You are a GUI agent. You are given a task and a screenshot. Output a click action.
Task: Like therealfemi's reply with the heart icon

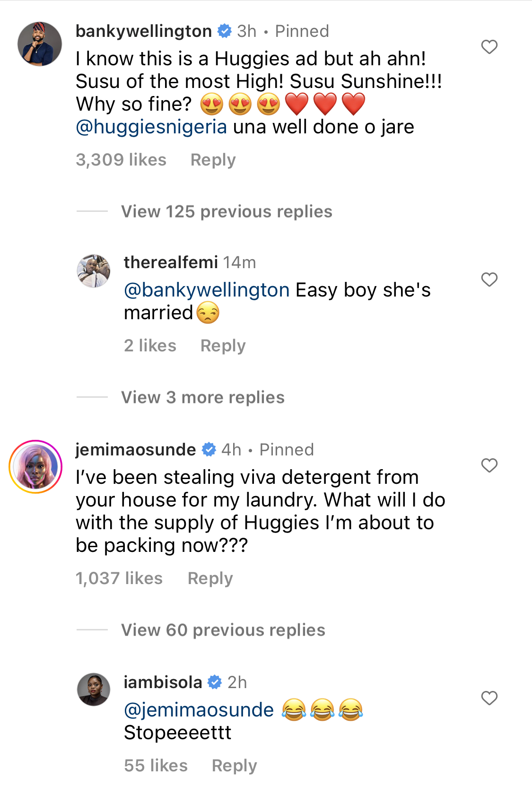[x=489, y=279]
